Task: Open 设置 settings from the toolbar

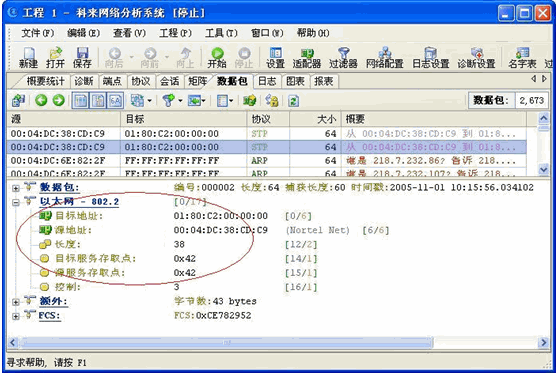Action: pyautogui.click(x=276, y=57)
